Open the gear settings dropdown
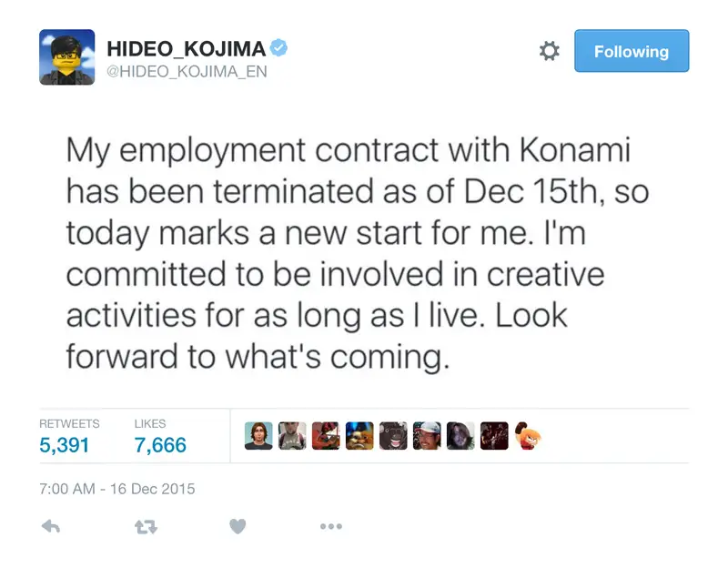 pyautogui.click(x=550, y=51)
